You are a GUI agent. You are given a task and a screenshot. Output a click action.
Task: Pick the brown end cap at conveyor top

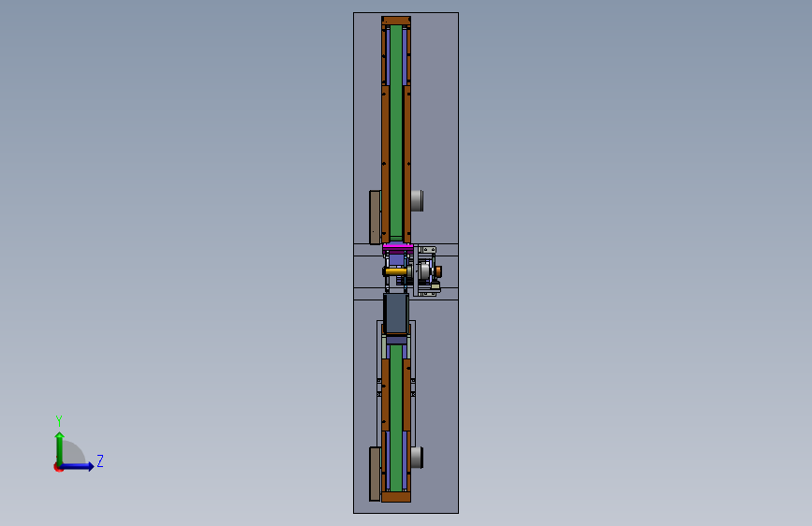pos(396,21)
